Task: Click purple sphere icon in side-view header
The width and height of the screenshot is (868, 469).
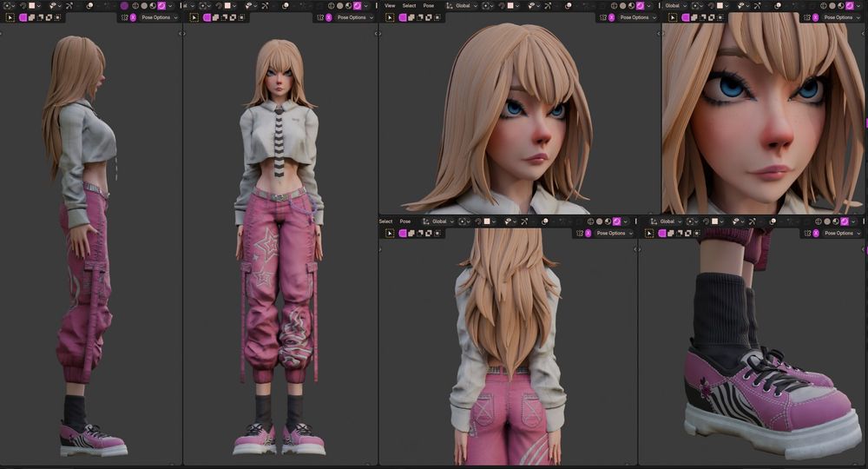Action: (124, 5)
